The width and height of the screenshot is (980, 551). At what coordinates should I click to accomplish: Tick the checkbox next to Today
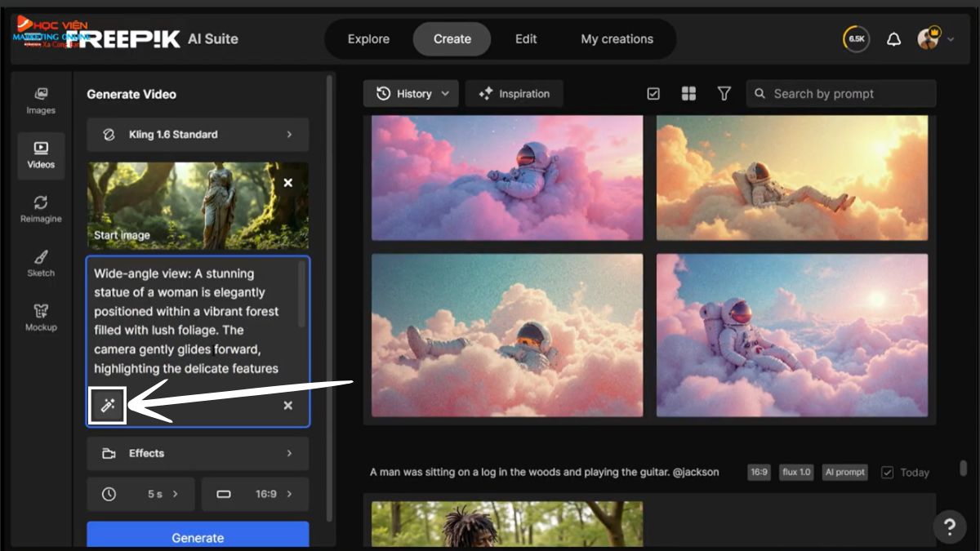pyautogui.click(x=887, y=473)
